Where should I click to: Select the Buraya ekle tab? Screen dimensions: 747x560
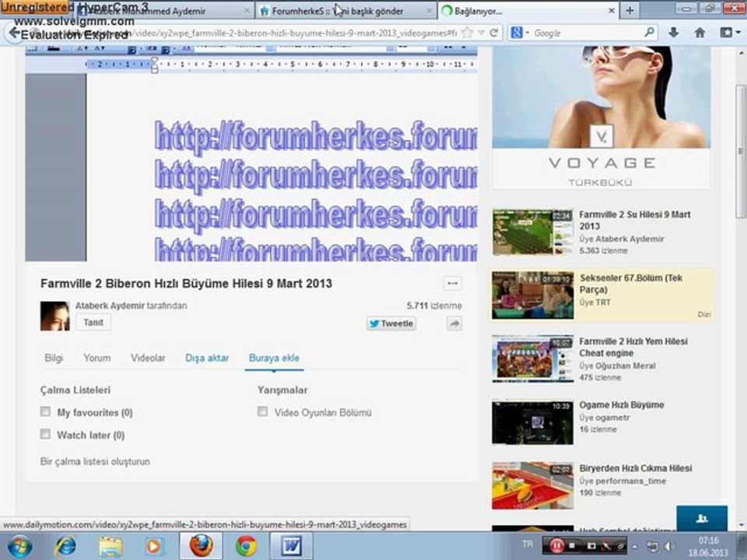tap(274, 358)
